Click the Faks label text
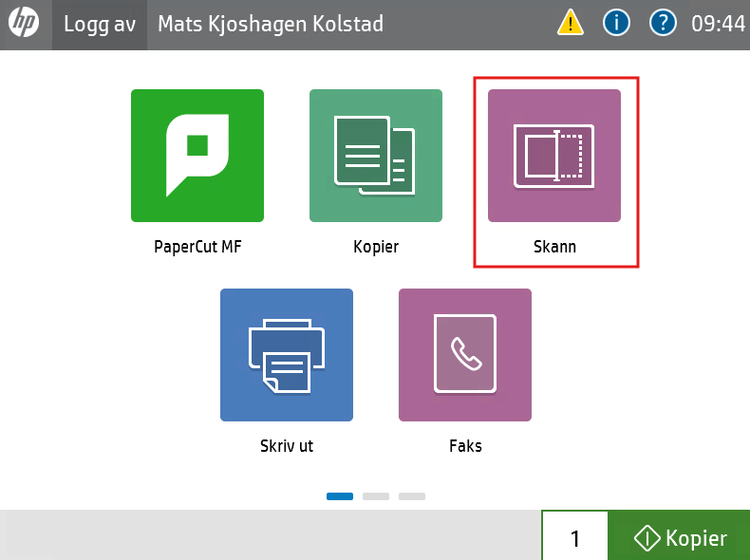Image resolution: width=750 pixels, height=560 pixels. pos(465,446)
